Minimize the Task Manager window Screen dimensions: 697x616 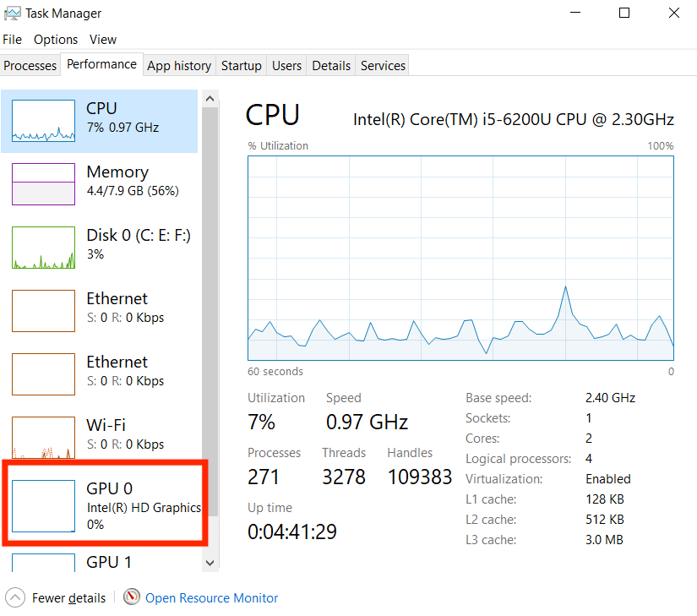point(575,13)
